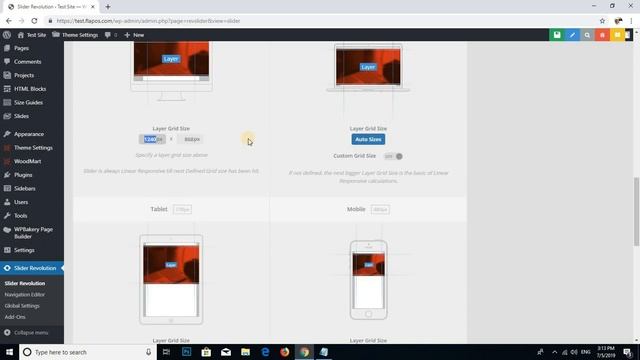Click the page vertical scrollbar
Viewport: 640px width, 360px height.
pyautogui.click(x=636, y=211)
